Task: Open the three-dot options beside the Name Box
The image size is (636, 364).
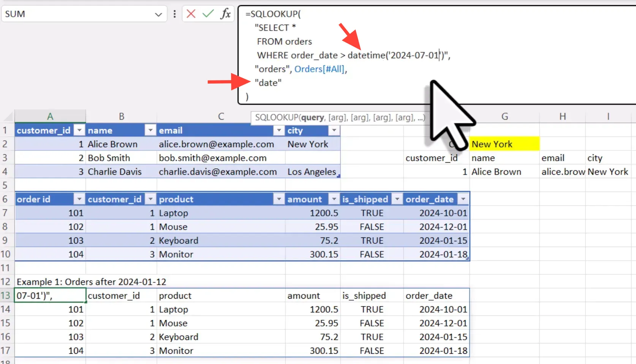Action: 174,14
